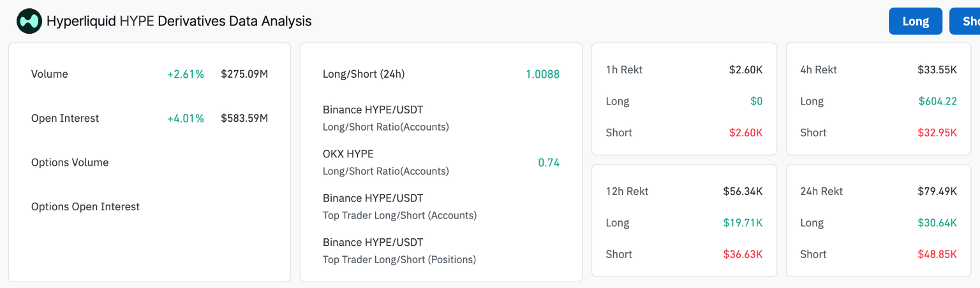Click the 12h Long liquidation value $19.71K

pos(743,222)
